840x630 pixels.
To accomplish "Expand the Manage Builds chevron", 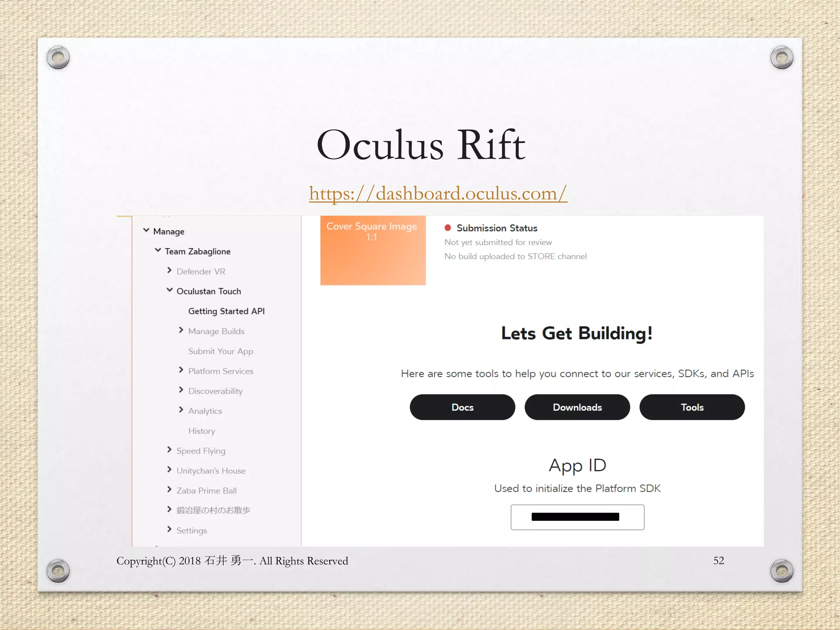I will coord(181,330).
